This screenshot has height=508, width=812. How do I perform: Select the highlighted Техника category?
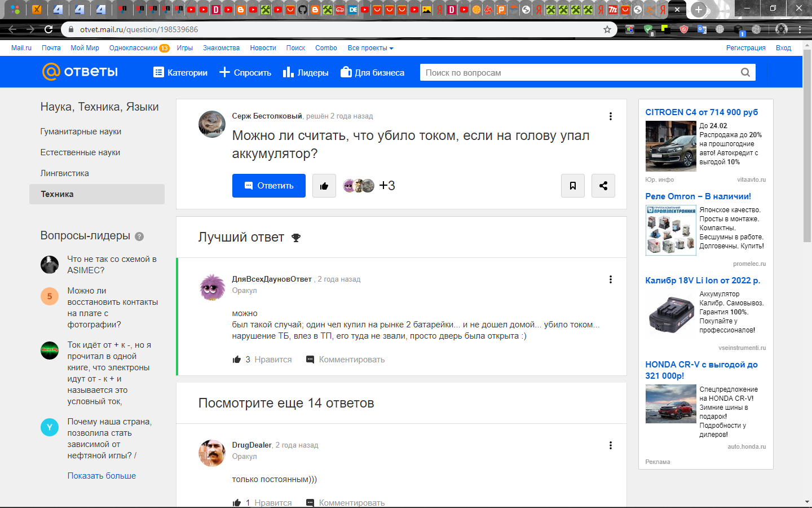click(x=97, y=194)
